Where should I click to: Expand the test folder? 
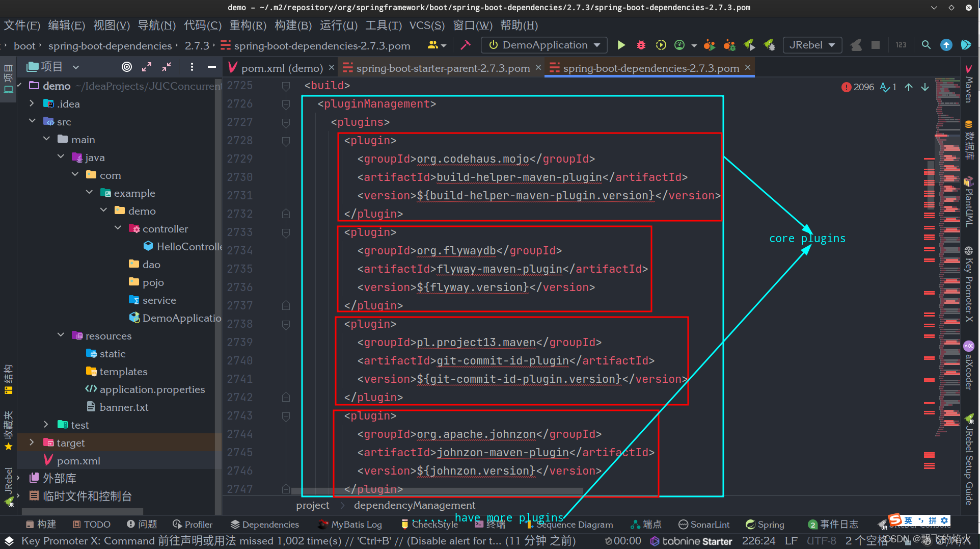pos(46,425)
